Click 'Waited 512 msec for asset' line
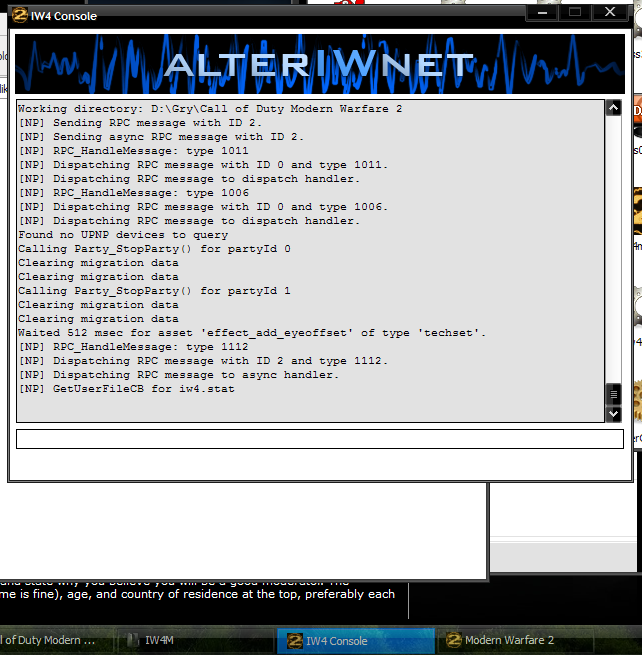The height and width of the screenshot is (655, 642). point(252,333)
